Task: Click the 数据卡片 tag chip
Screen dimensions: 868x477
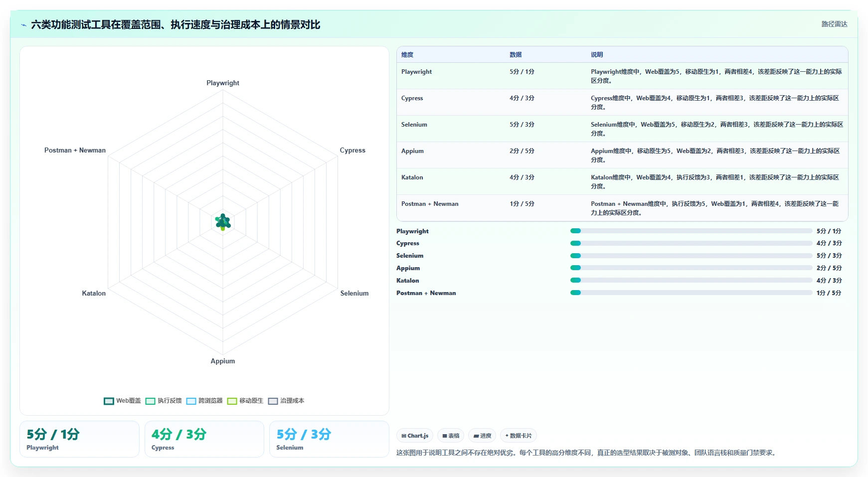Action: point(519,436)
